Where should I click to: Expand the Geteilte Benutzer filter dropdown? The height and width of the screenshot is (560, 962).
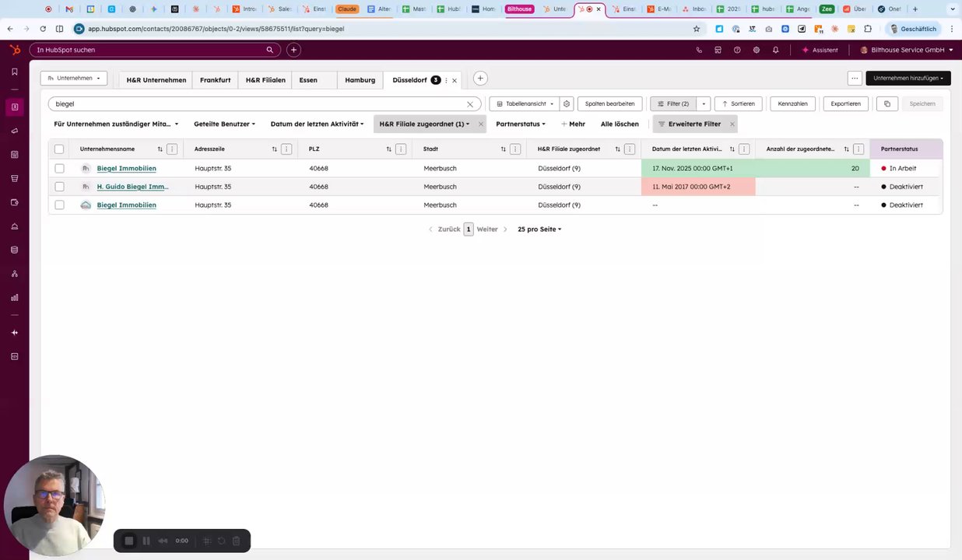(224, 124)
